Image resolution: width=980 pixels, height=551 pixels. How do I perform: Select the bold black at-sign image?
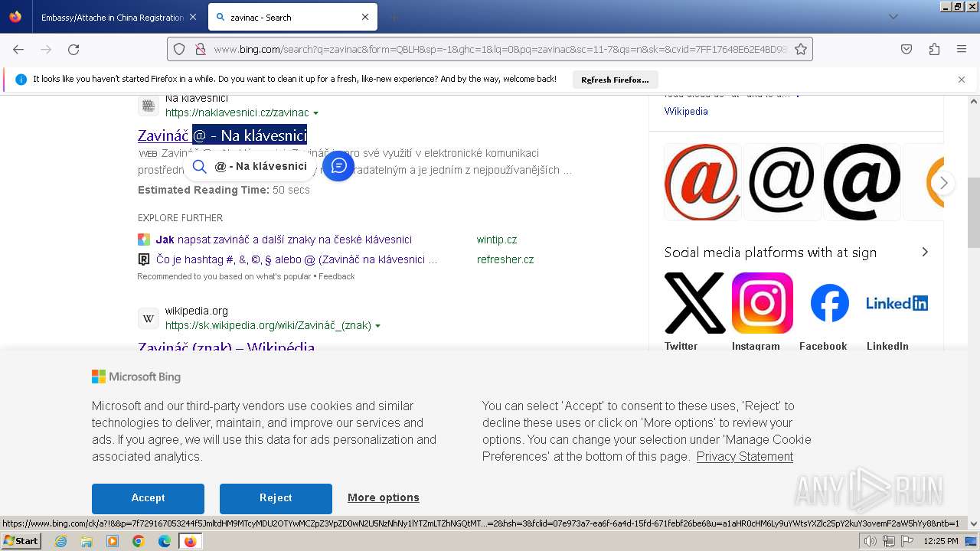861,182
